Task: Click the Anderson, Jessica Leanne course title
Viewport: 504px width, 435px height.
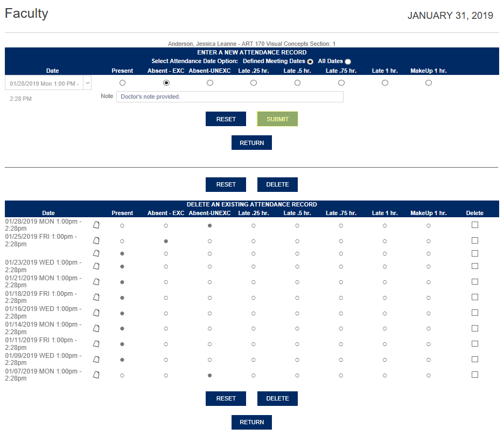Action: [x=251, y=44]
